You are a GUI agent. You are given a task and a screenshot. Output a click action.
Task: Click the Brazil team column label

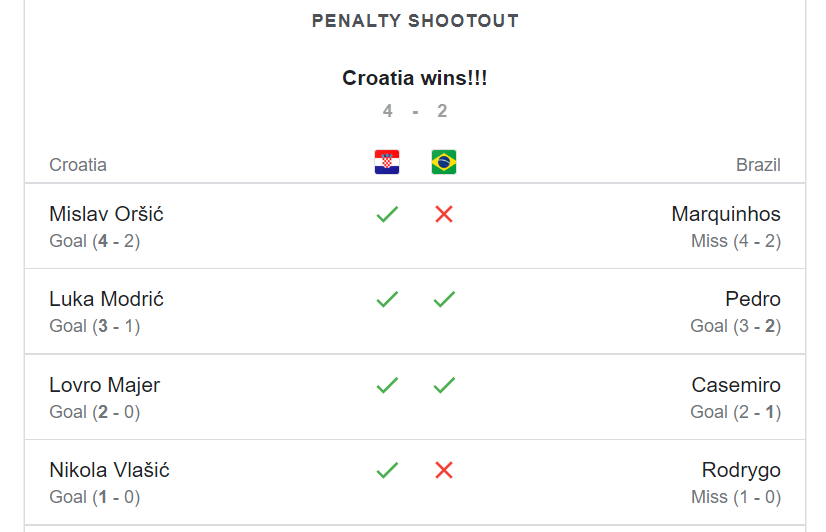(758, 165)
